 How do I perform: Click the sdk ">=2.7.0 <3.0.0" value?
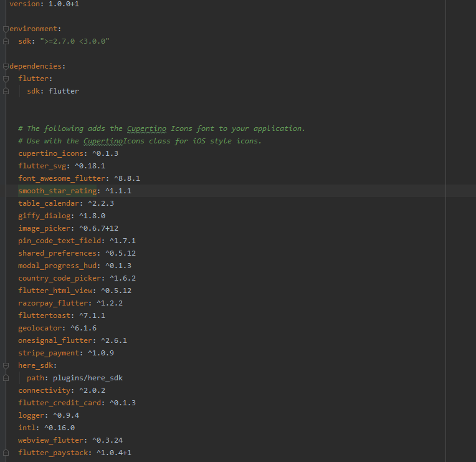[x=75, y=41]
